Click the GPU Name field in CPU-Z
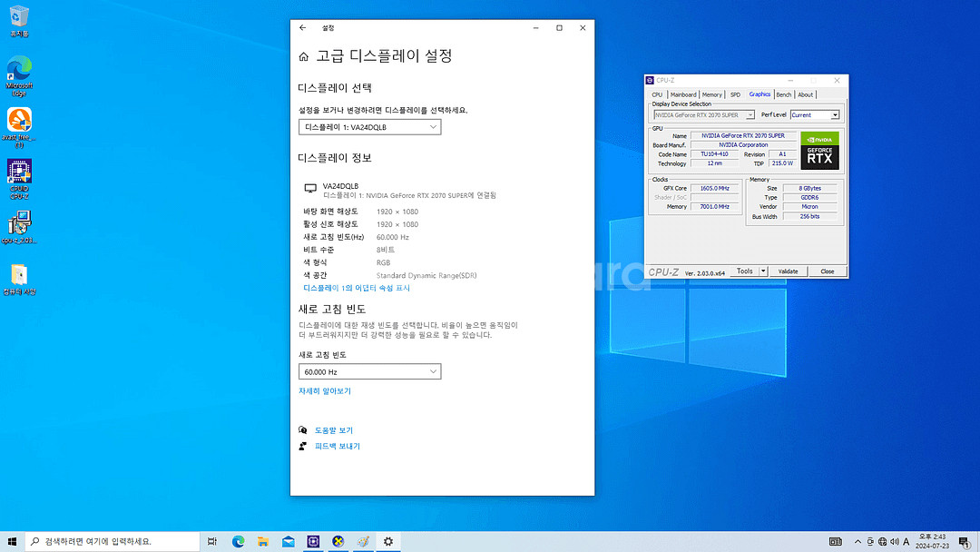The image size is (980, 552). click(x=742, y=135)
